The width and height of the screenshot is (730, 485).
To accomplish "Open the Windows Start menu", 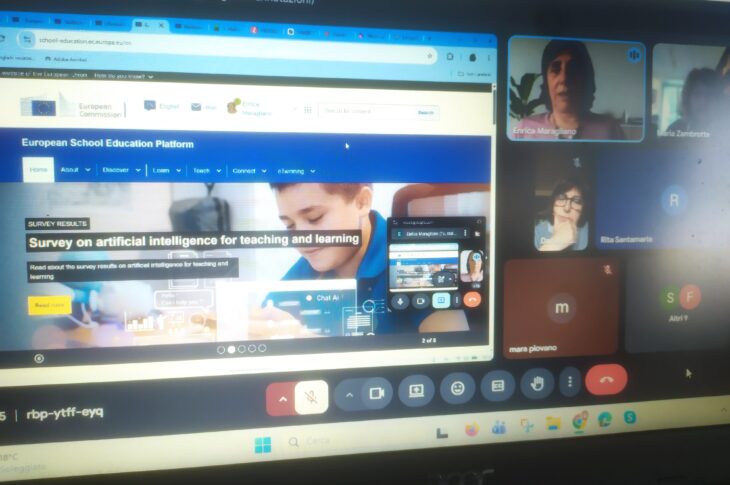I will pyautogui.click(x=263, y=445).
